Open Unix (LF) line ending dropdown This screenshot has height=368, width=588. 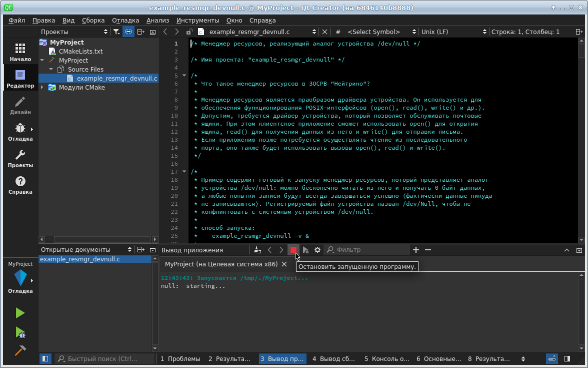453,32
